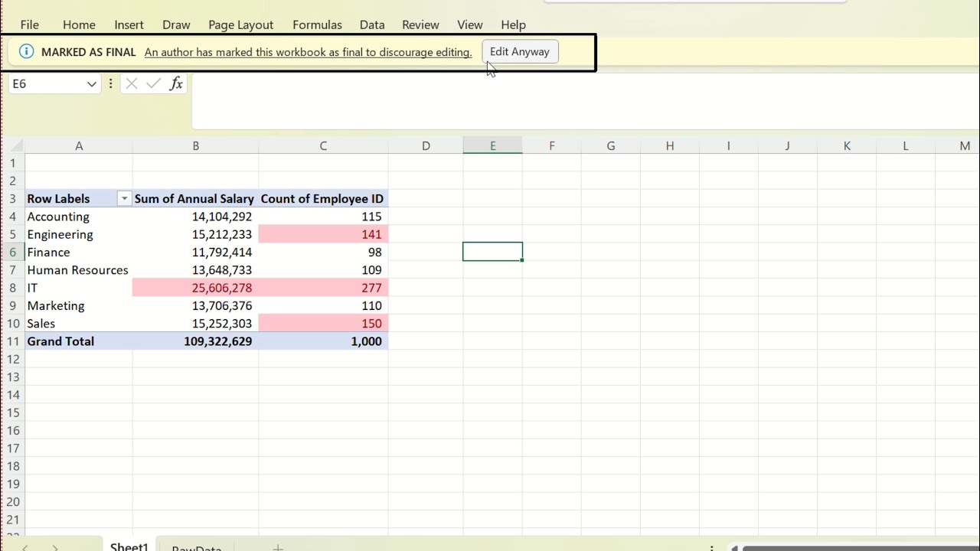Switch to the Data ribbon tab
This screenshot has height=551, width=980.
[372, 24]
